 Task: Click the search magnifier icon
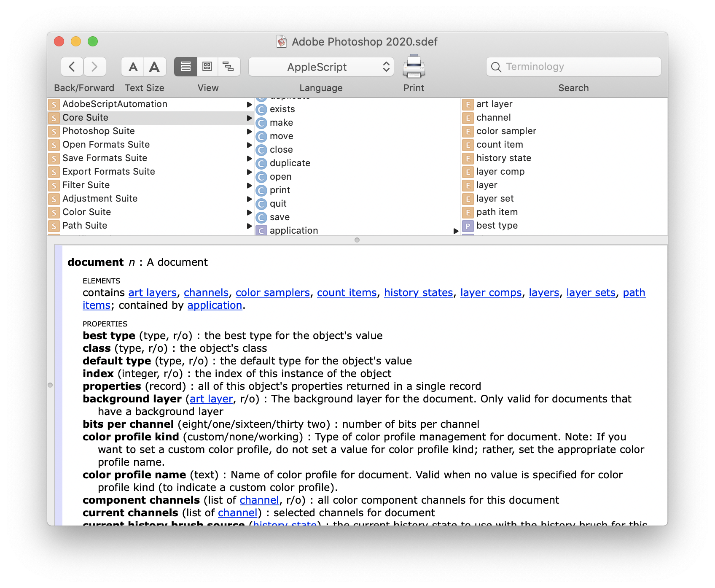click(x=496, y=67)
